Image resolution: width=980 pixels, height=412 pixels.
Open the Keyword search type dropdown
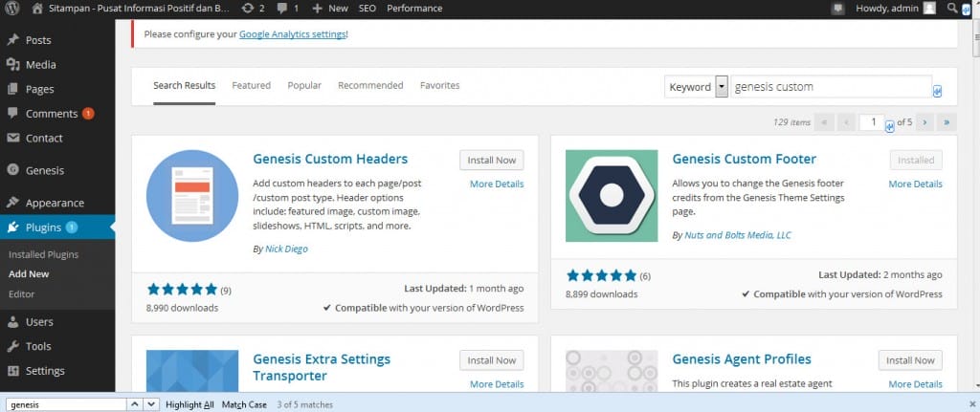pyautogui.click(x=697, y=87)
